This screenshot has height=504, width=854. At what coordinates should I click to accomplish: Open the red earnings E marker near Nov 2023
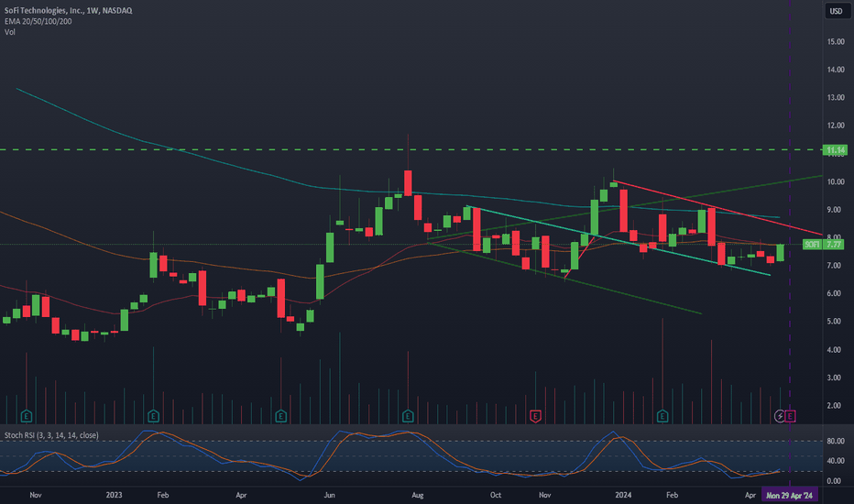tap(535, 416)
